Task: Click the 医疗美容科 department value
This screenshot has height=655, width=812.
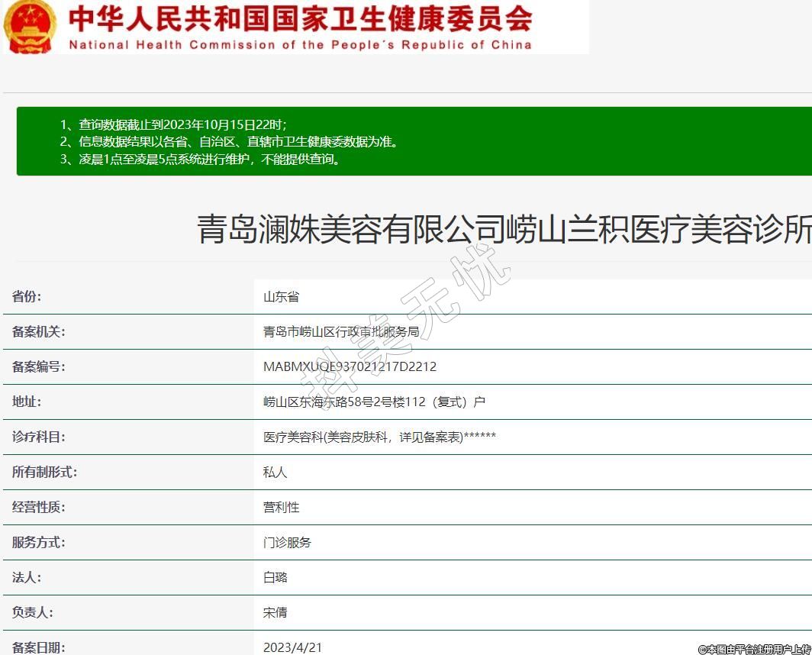Action: pyautogui.click(x=379, y=437)
